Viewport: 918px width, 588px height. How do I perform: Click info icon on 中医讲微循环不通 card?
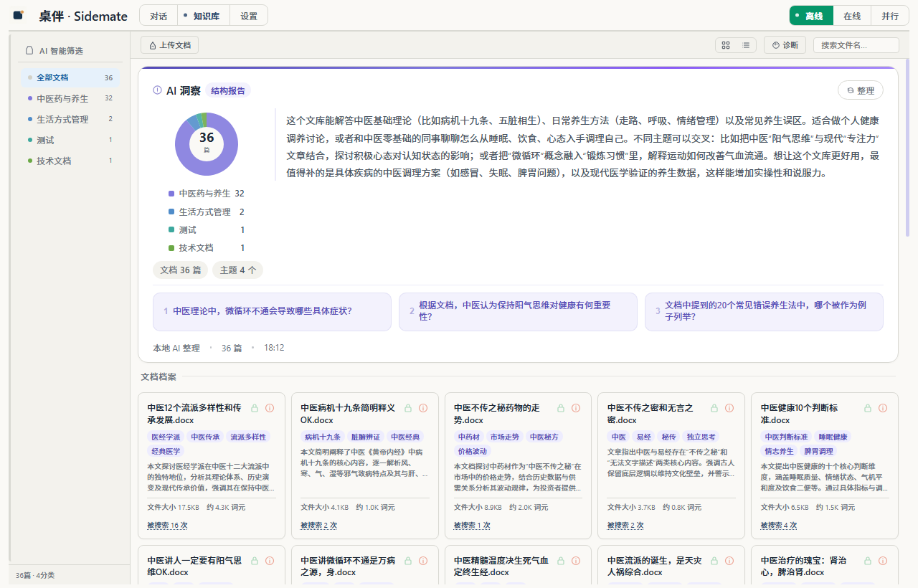pos(423,561)
